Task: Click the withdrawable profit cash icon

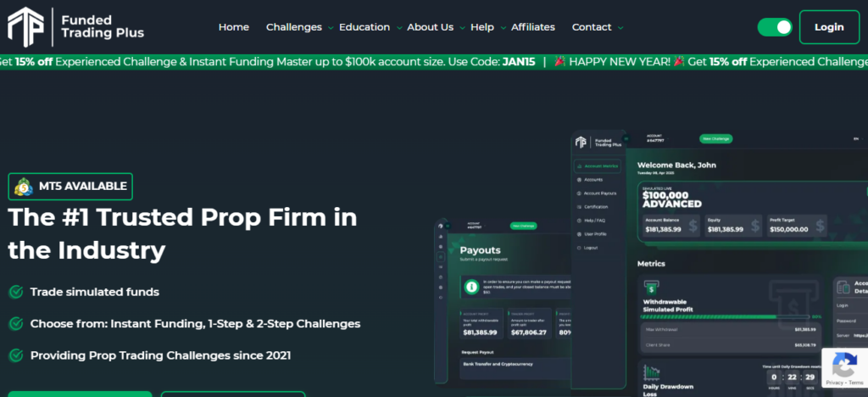Action: (651, 288)
